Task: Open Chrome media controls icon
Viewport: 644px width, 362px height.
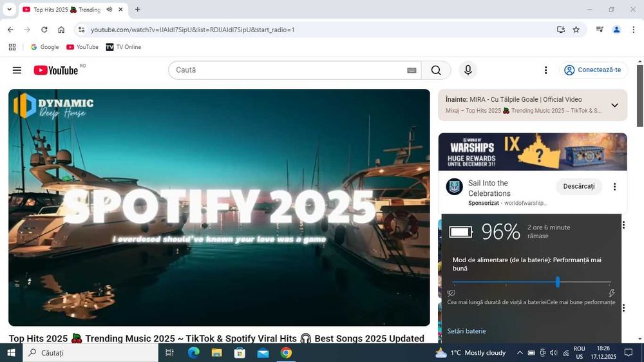Action: coord(600,30)
